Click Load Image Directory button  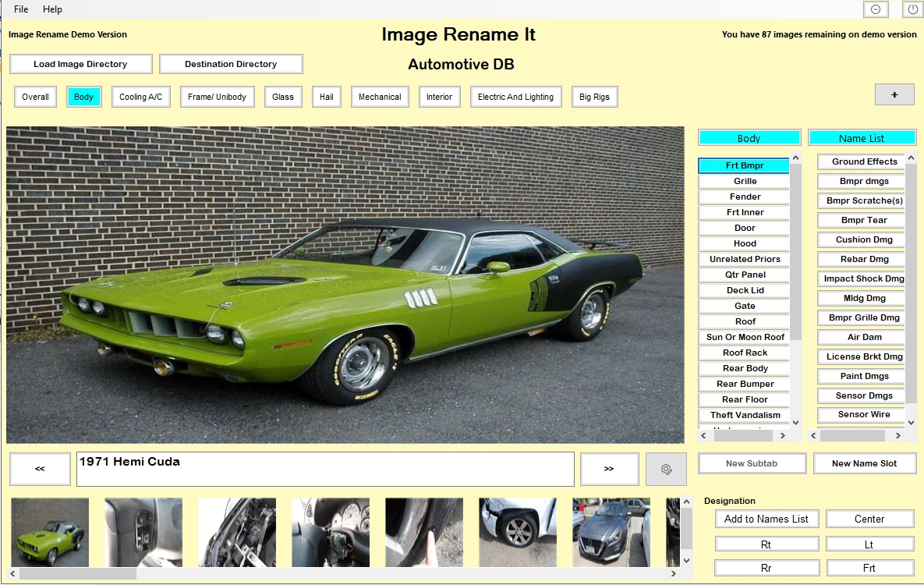click(x=80, y=64)
